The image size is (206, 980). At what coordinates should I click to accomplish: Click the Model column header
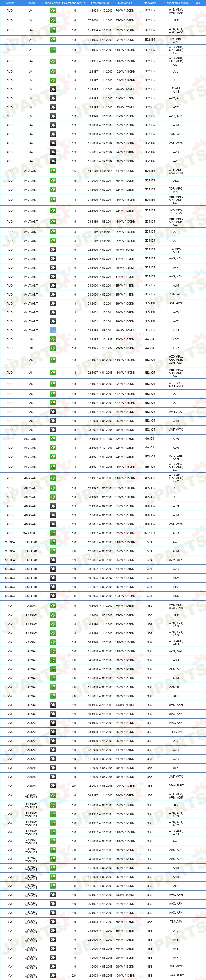point(32,3)
